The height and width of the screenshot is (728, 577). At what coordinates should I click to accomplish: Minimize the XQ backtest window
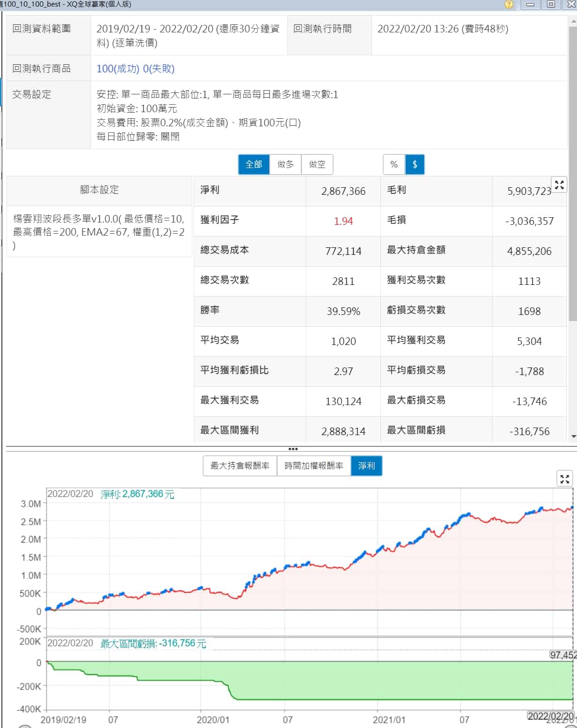pos(530,5)
